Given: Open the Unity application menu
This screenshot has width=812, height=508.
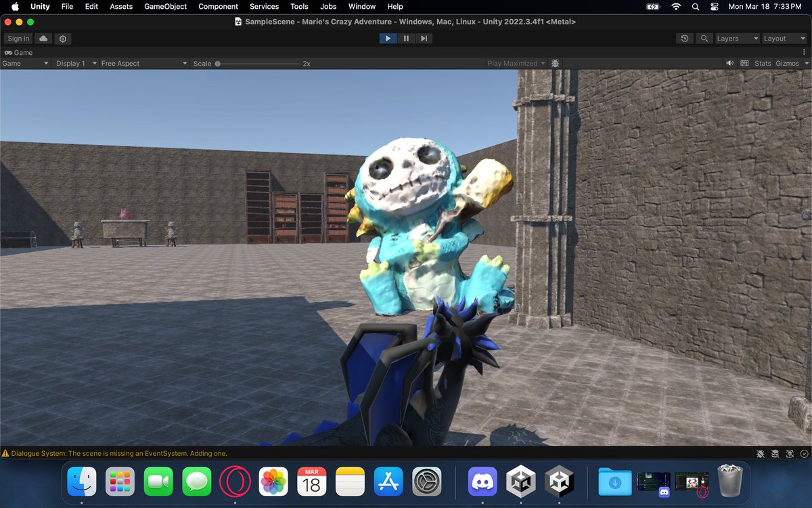Looking at the screenshot, I should point(40,6).
